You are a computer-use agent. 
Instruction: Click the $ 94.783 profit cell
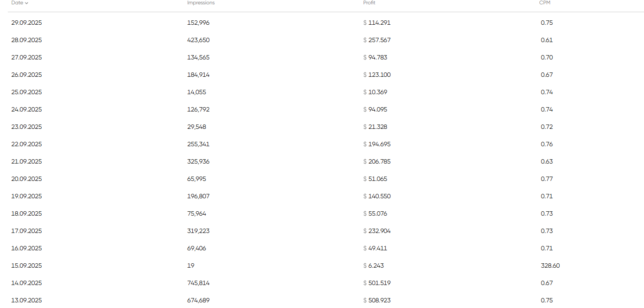(375, 57)
